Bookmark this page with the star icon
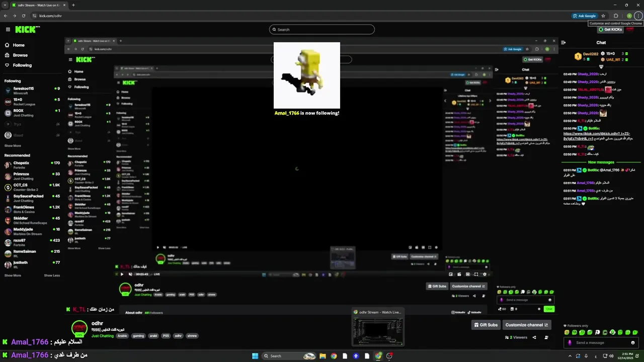 603,16
